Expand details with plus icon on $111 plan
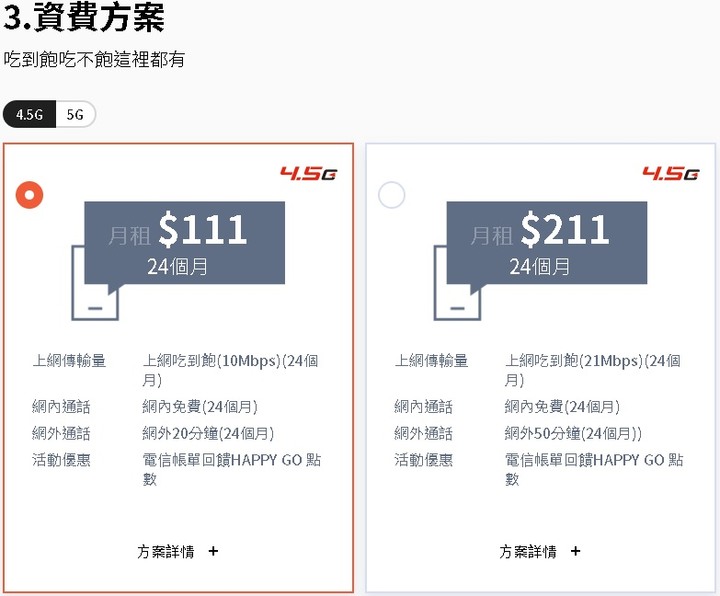720x596 pixels. pos(213,551)
